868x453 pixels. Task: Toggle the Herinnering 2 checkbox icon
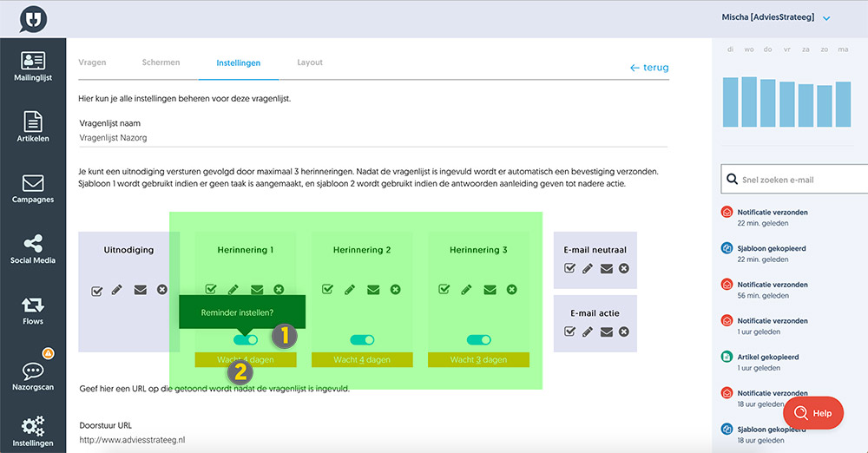click(x=327, y=289)
